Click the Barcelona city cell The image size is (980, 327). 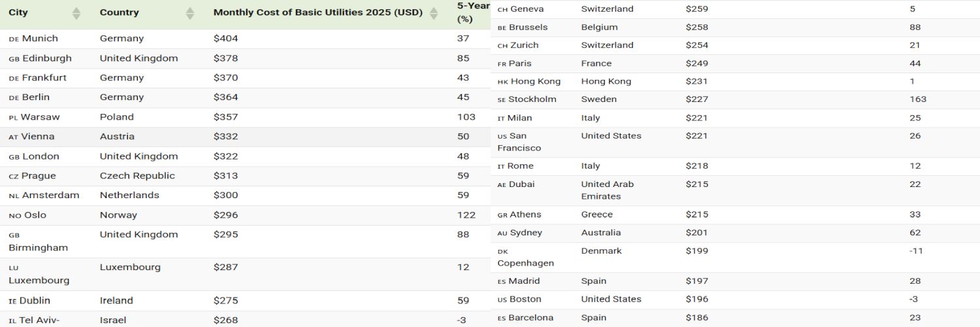click(x=531, y=318)
